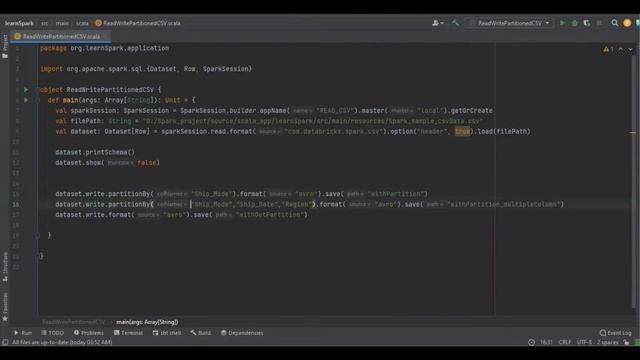
Task: Toggle read-only lock icon in status bar
Action: pyautogui.click(x=626, y=342)
